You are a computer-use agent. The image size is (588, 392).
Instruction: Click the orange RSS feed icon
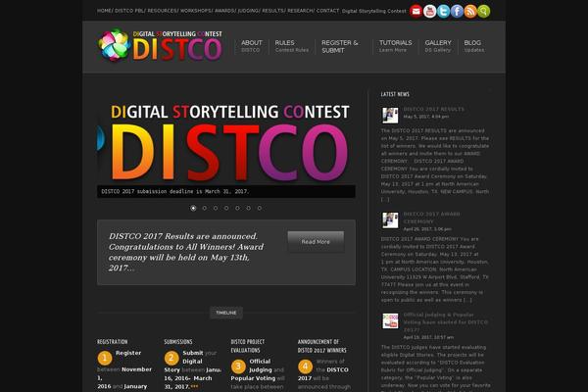pos(470,11)
